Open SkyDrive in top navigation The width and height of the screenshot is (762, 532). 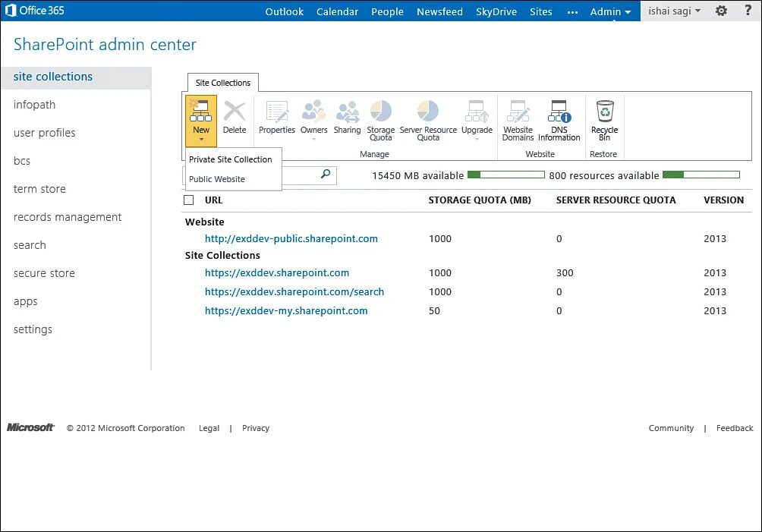[496, 11]
